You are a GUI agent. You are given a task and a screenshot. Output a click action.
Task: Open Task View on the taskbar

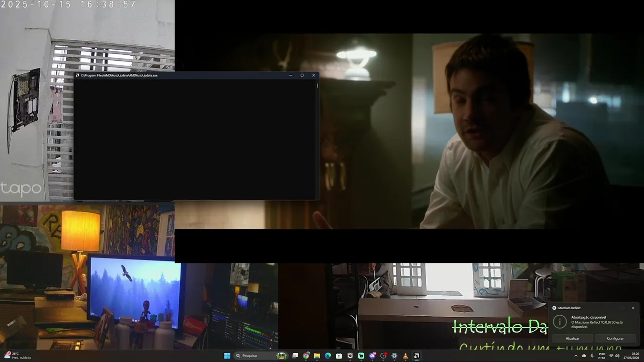click(x=295, y=355)
